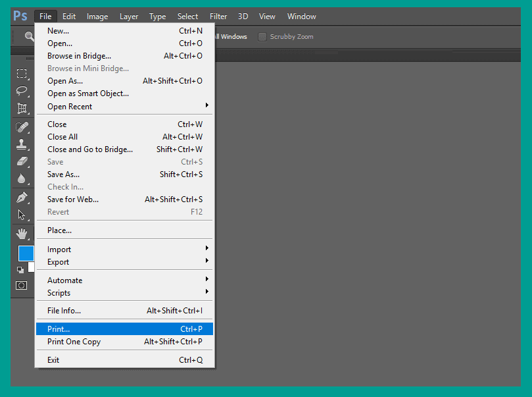Click the disabled Save Ctrl+S entry
The height and width of the screenshot is (397, 532).
coord(124,162)
